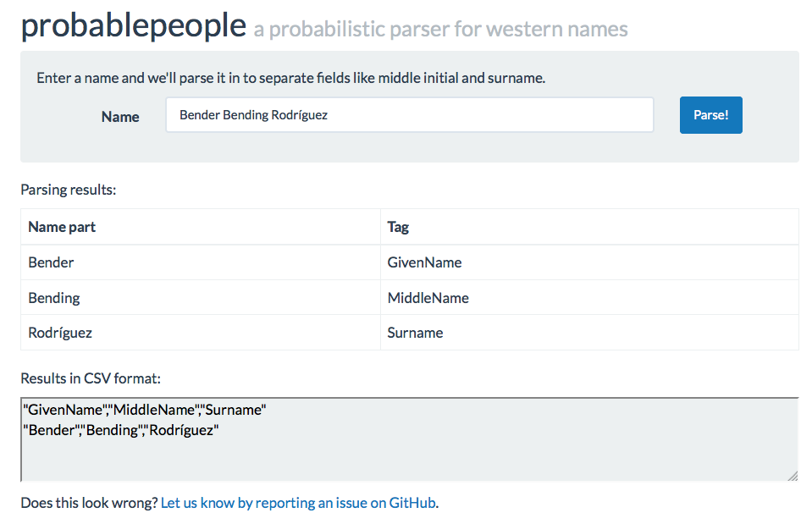Viewport: 812px width, 524px height.
Task: Focus the Name input field
Action: pos(409,115)
